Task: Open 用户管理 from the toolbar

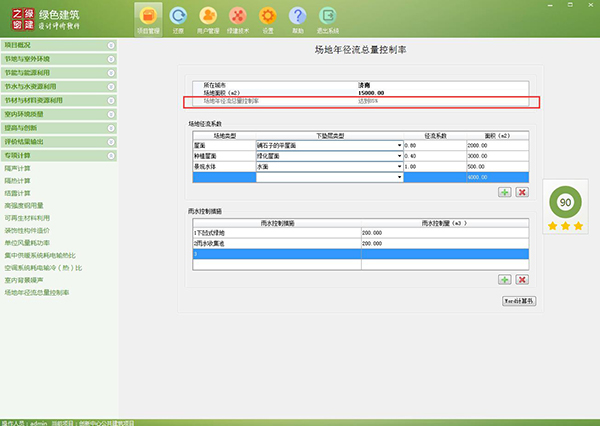Action: coord(208,19)
